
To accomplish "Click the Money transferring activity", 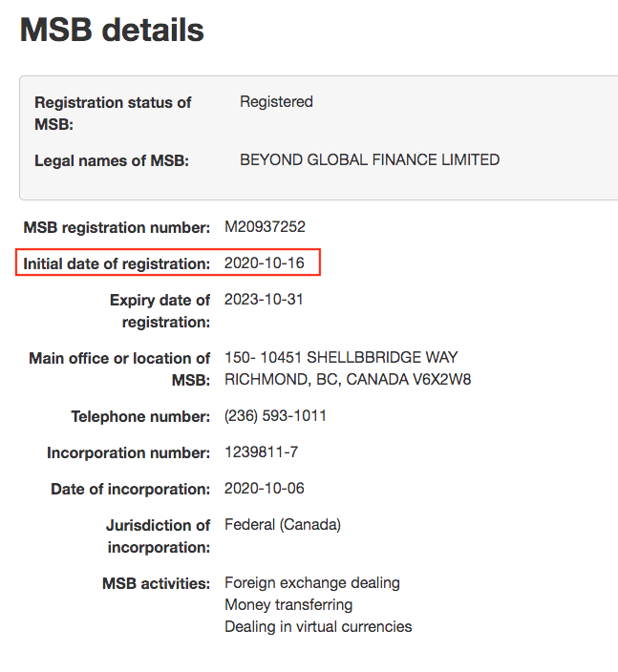I will (288, 605).
